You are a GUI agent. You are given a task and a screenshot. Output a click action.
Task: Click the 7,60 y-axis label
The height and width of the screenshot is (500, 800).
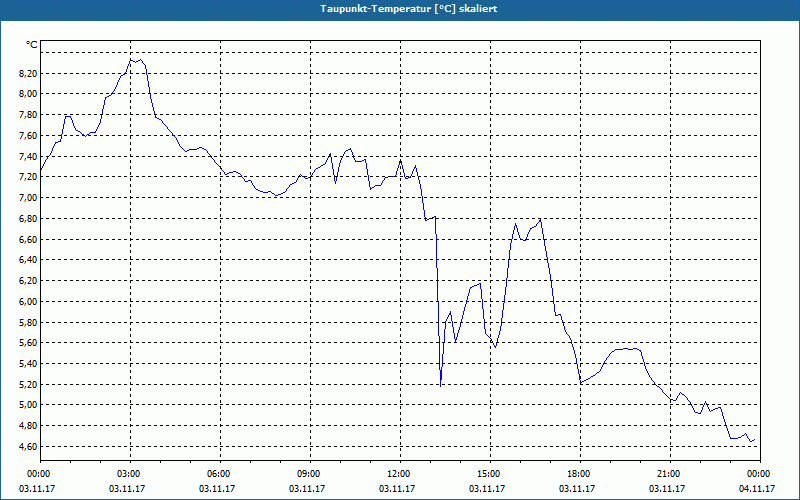click(29, 136)
